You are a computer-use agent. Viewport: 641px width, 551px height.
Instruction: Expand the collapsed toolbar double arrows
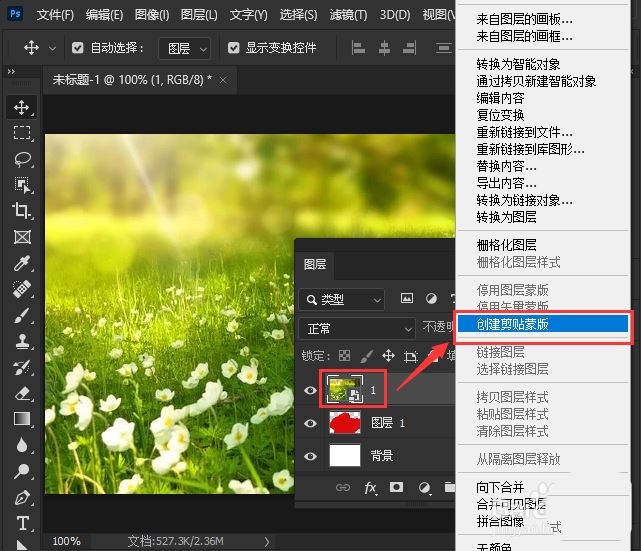tap(11, 72)
